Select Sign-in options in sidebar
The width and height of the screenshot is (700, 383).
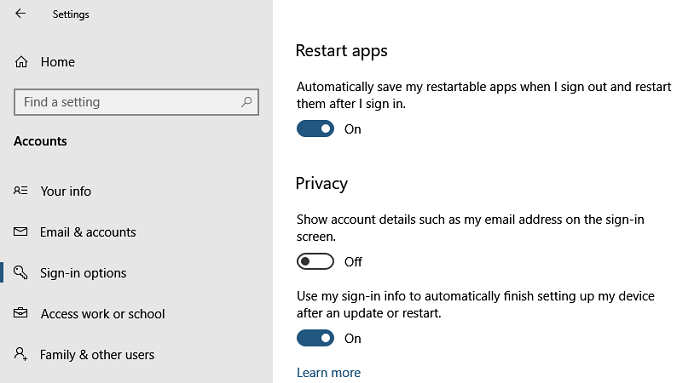click(83, 273)
